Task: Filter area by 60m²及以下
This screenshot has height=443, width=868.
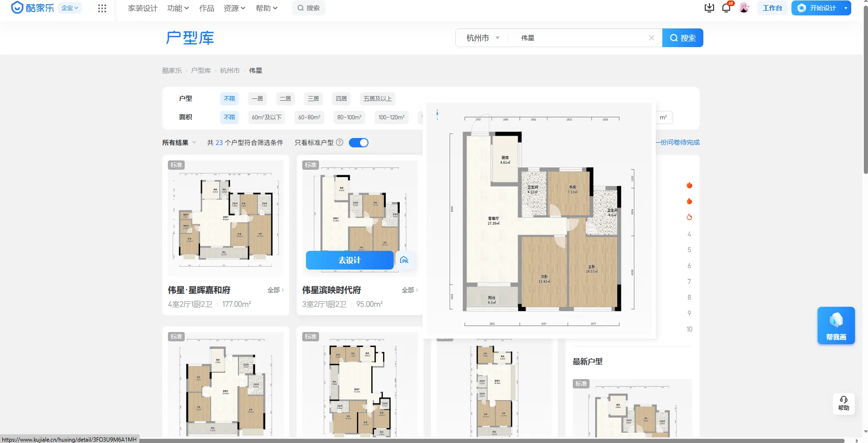Action: point(267,117)
